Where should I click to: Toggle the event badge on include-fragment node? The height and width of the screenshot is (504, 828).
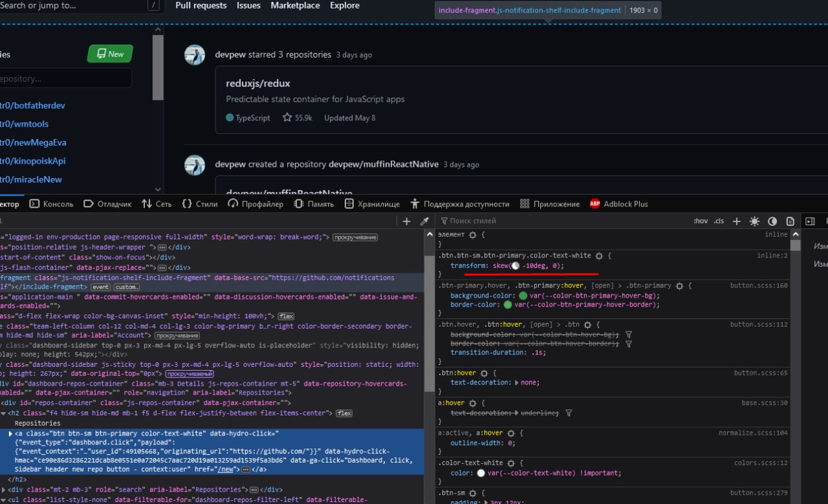tap(100, 287)
